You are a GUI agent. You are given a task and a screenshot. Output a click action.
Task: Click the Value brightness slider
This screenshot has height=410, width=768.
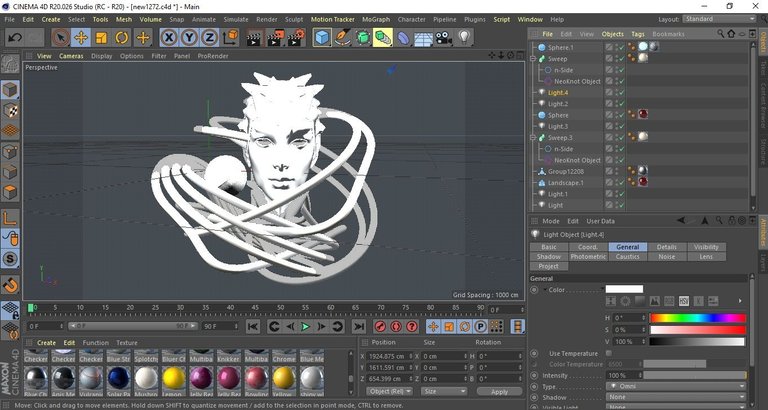pos(697,341)
